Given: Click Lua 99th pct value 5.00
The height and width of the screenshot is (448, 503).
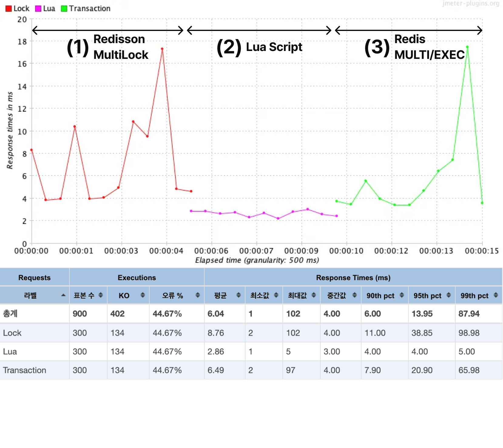Looking at the screenshot, I should click(467, 352).
